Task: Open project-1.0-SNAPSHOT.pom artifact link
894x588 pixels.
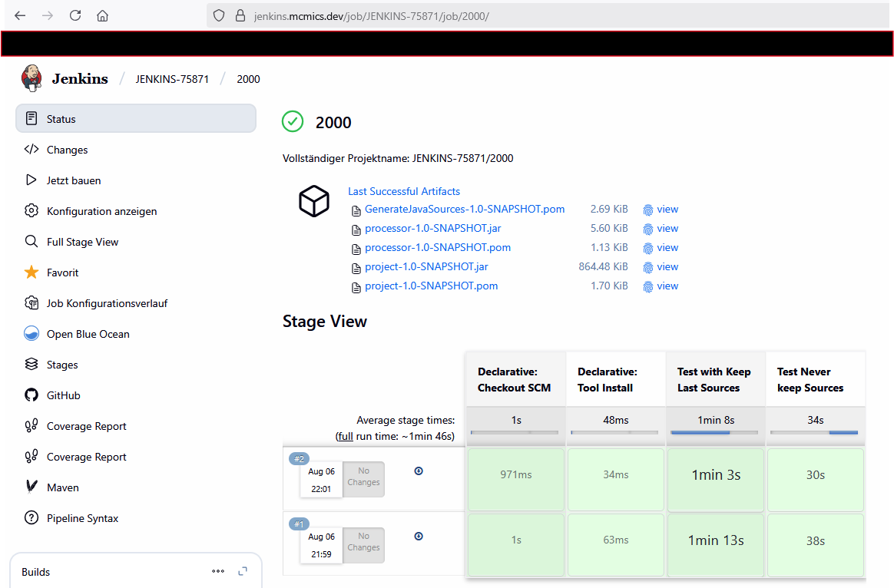Action: (431, 286)
